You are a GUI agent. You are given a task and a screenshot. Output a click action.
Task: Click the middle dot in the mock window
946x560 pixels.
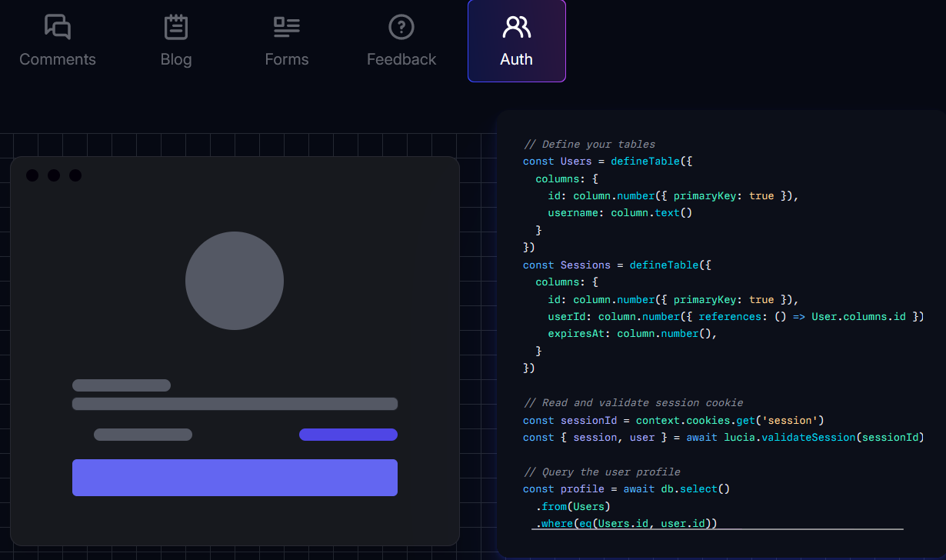(54, 175)
